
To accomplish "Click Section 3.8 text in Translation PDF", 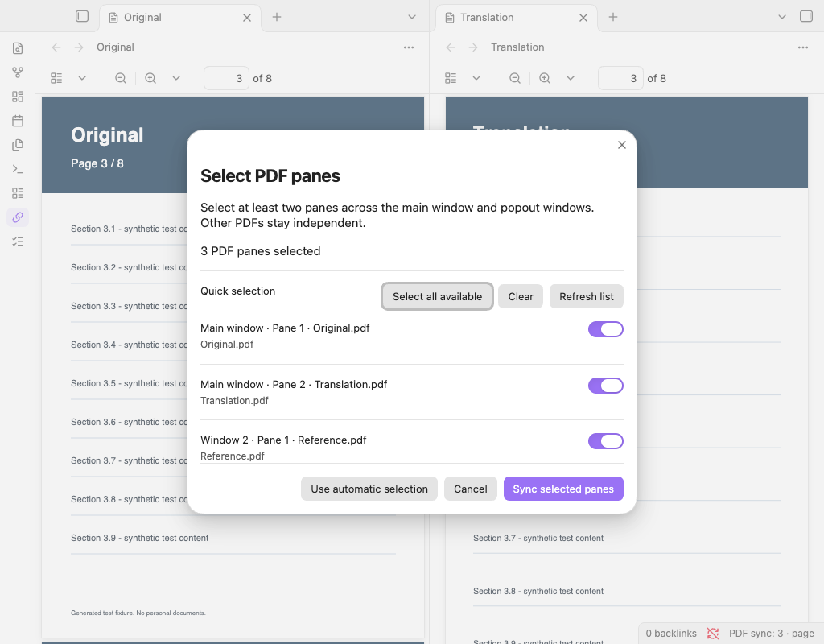I will pos(538,591).
